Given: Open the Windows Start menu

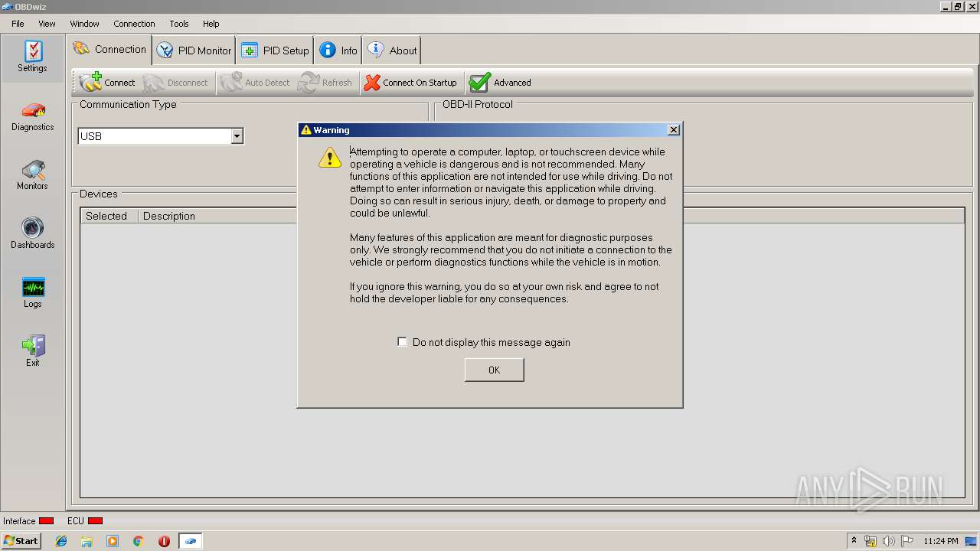Looking at the screenshot, I should [21, 541].
